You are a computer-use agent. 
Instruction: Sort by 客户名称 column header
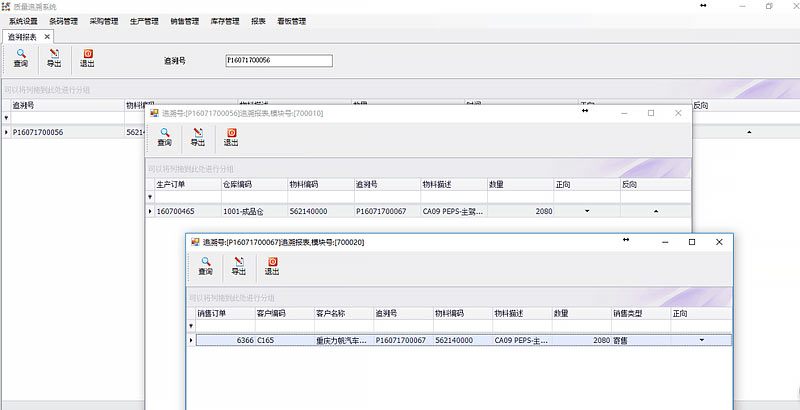(342, 313)
